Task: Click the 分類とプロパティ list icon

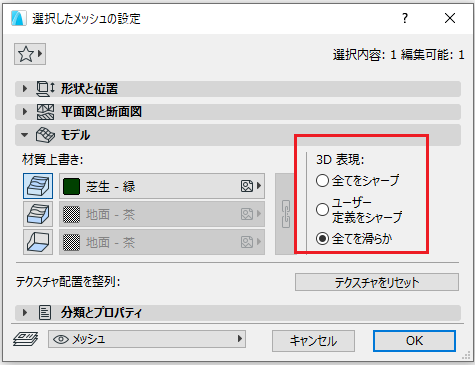Action: point(45,313)
